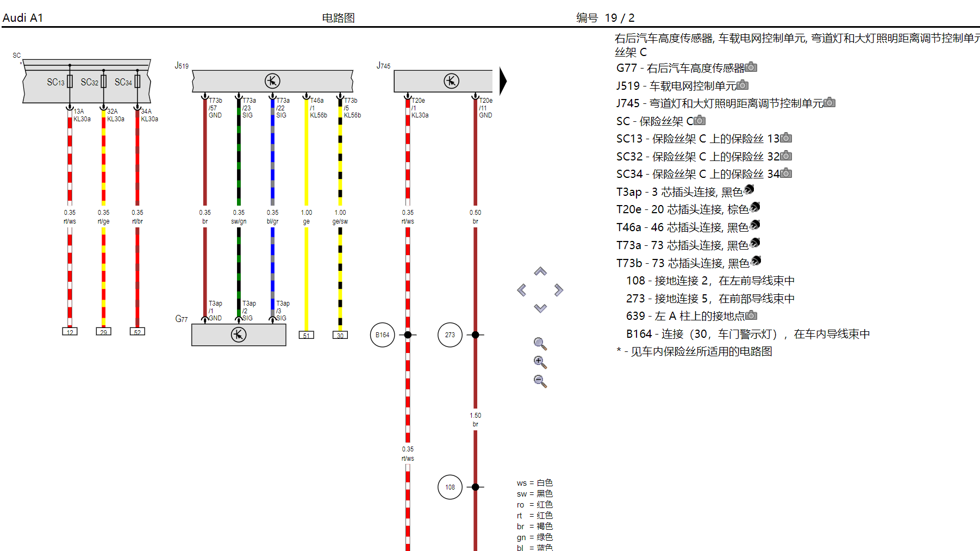Click the camera icon for ground point 639
Viewport: 980px width, 551px height.
click(x=750, y=315)
